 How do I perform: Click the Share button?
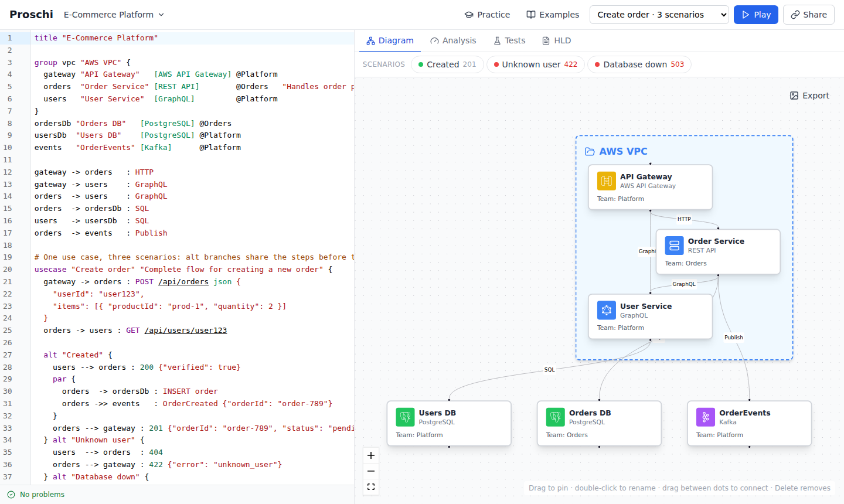click(x=809, y=15)
